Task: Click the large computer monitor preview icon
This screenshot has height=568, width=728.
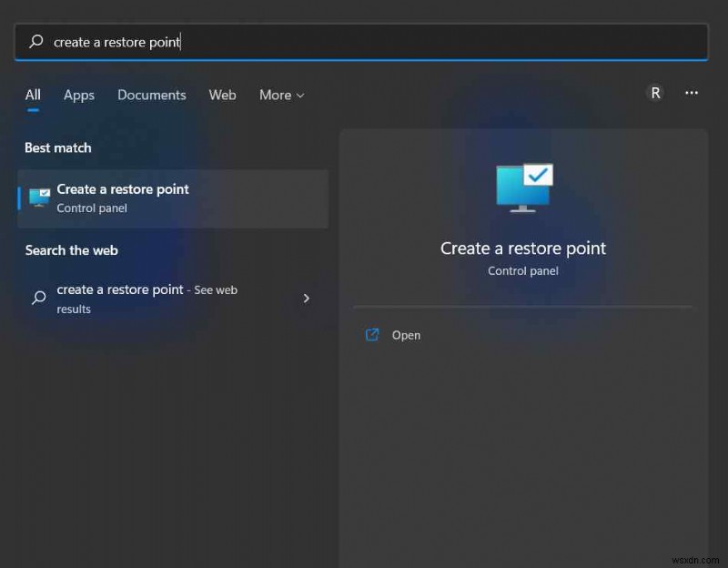Action: [523, 185]
